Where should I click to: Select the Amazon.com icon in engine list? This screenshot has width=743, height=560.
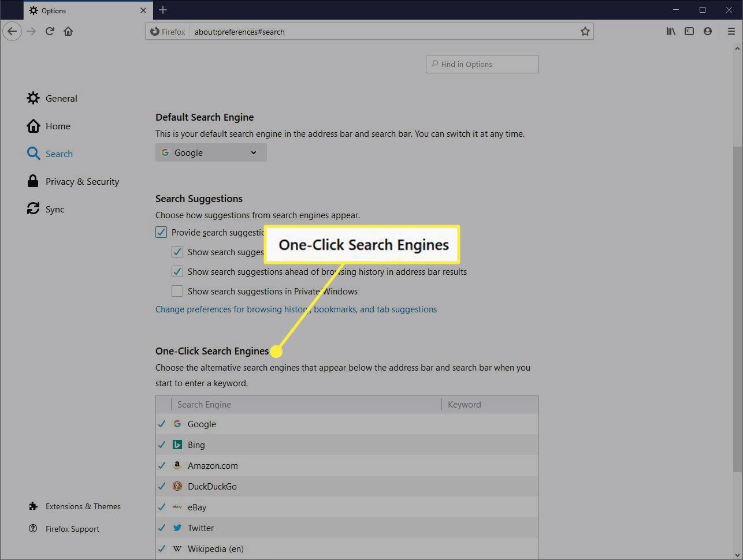pyautogui.click(x=177, y=465)
